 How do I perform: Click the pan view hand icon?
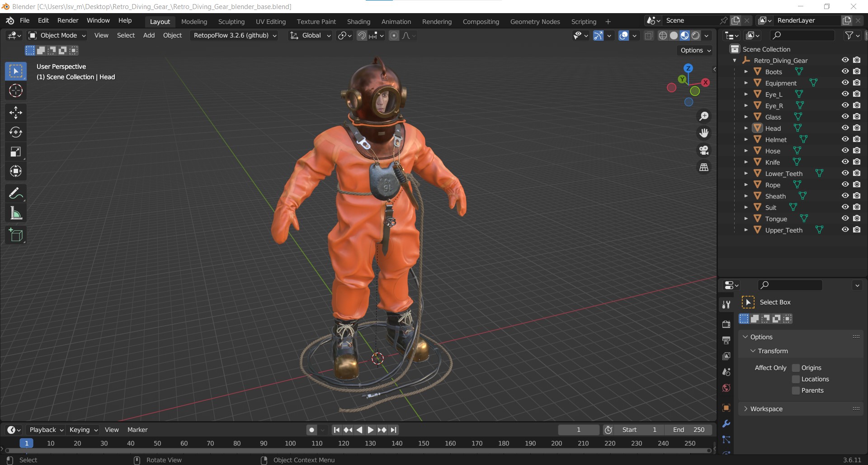(x=704, y=133)
